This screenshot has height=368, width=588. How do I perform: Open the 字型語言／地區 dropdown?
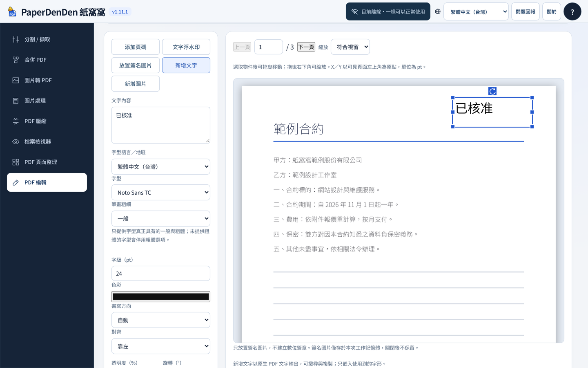[161, 166]
